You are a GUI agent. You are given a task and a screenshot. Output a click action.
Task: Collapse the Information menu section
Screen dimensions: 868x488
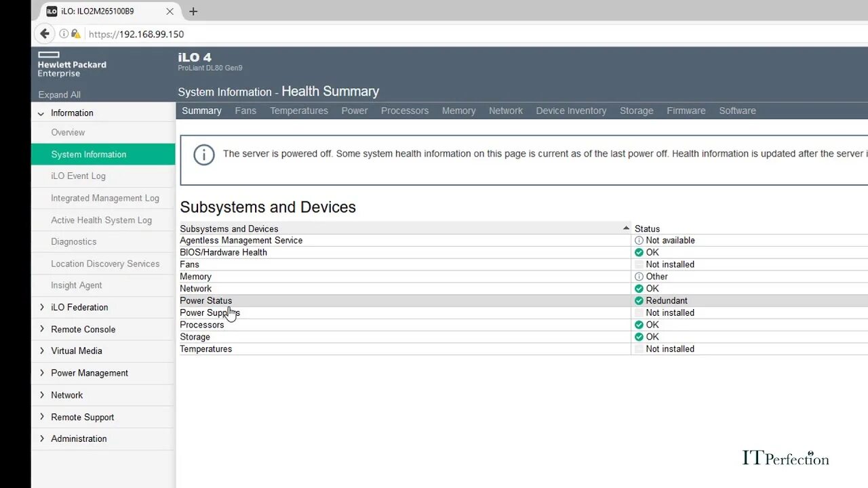(41, 114)
